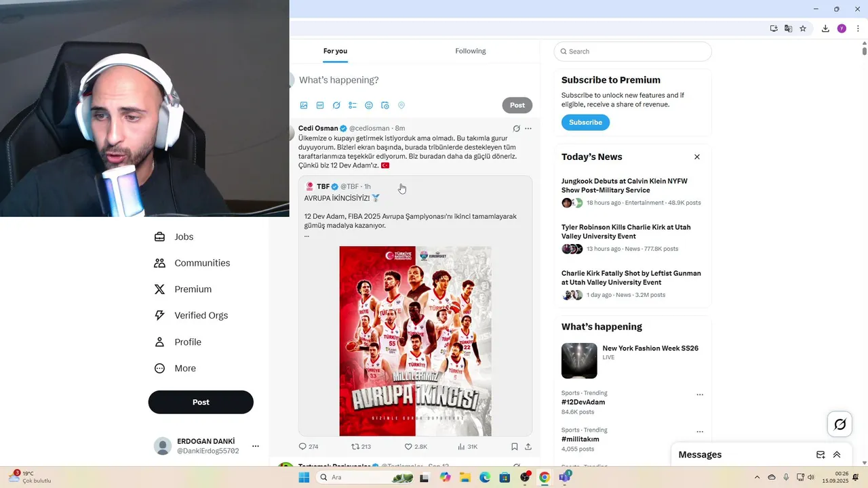This screenshot has height=488, width=868.
Task: Open Jobs in the sidebar
Action: pos(174,237)
